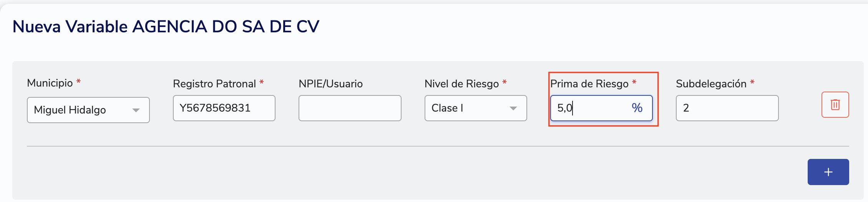Click the red asterisk beside Municipio
Image resolution: width=868 pixels, height=202 pixels.
[x=78, y=82]
